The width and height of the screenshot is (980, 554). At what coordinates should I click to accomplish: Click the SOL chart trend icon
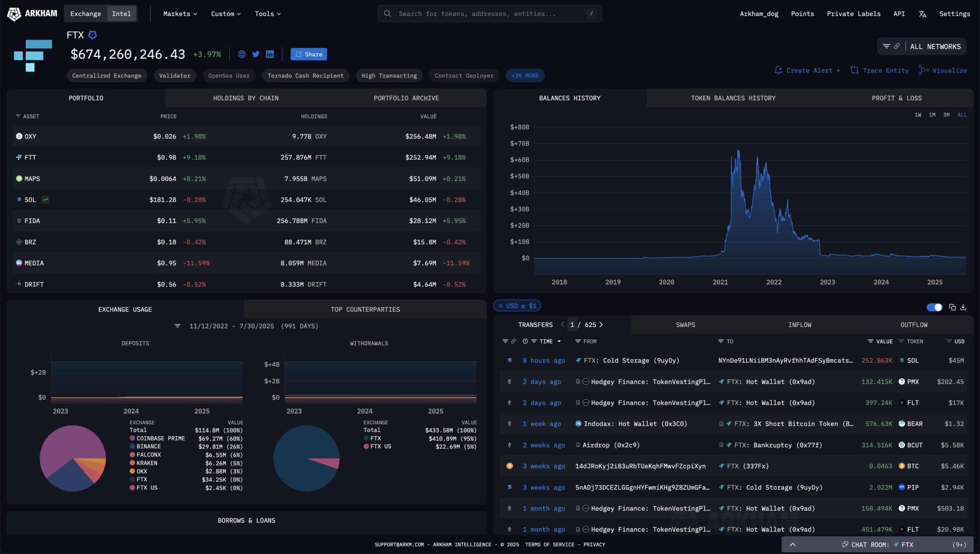click(x=46, y=199)
